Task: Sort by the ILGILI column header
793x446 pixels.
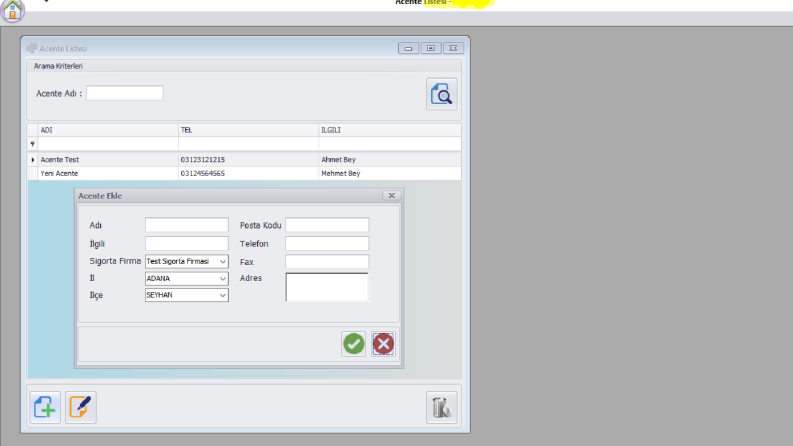Action: click(x=389, y=130)
